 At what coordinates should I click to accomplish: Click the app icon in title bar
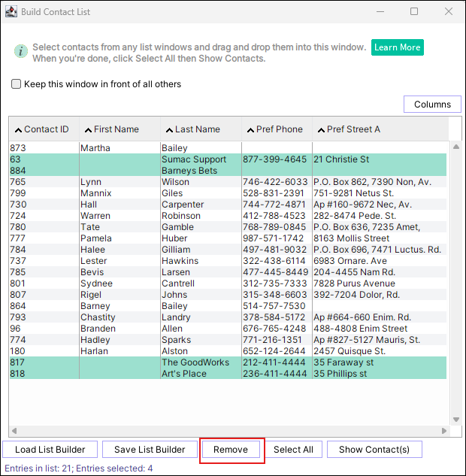tap(11, 11)
